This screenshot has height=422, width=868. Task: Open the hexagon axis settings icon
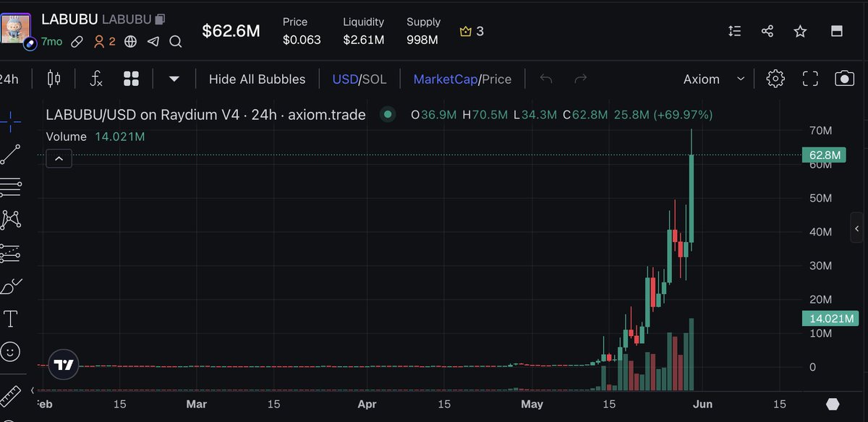point(833,404)
